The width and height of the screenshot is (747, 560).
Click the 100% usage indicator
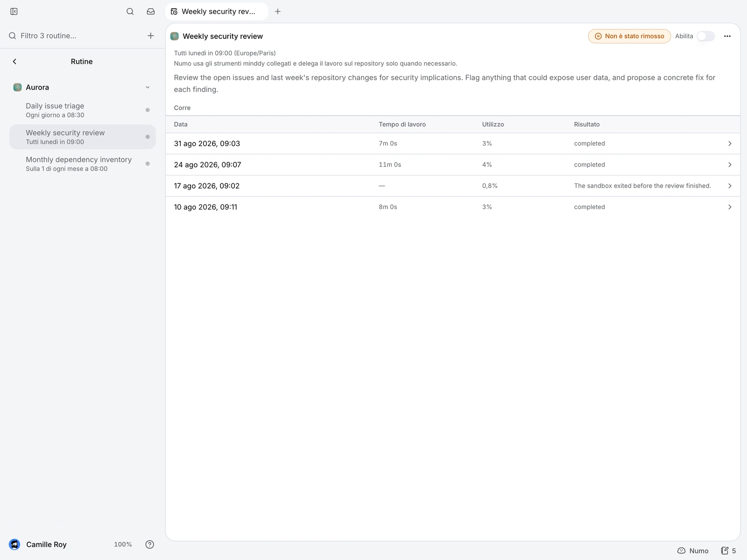(123, 544)
